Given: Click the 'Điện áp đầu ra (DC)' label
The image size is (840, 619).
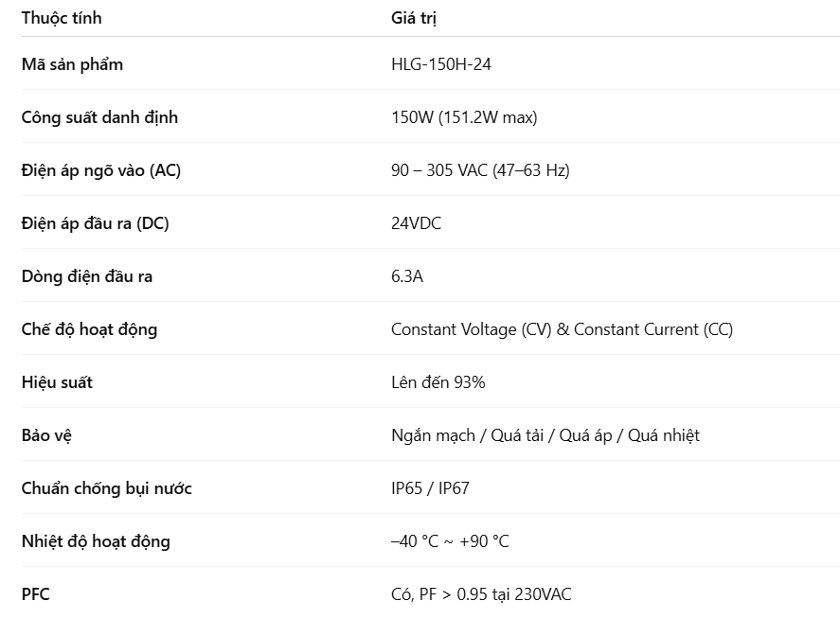Looking at the screenshot, I should (96, 223).
